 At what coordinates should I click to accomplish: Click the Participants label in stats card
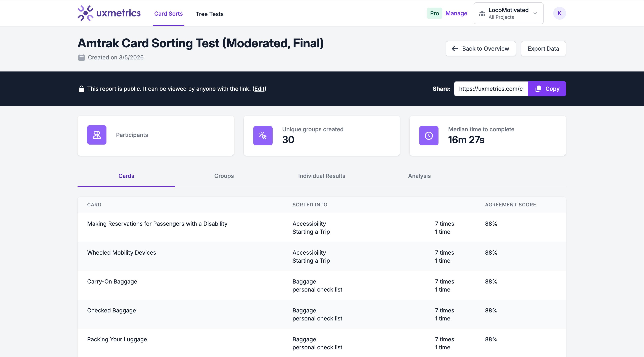[x=132, y=135]
